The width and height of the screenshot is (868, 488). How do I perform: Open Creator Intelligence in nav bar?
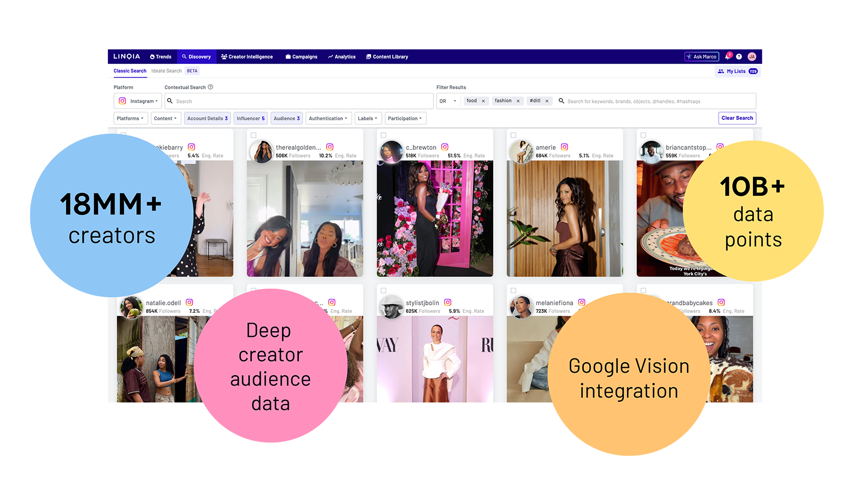tap(247, 56)
